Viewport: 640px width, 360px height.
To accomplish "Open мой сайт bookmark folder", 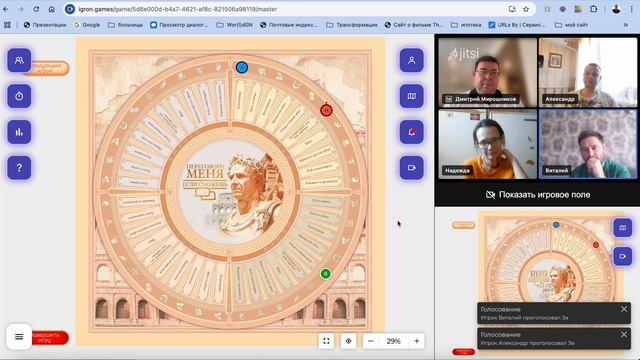I will tap(571, 25).
